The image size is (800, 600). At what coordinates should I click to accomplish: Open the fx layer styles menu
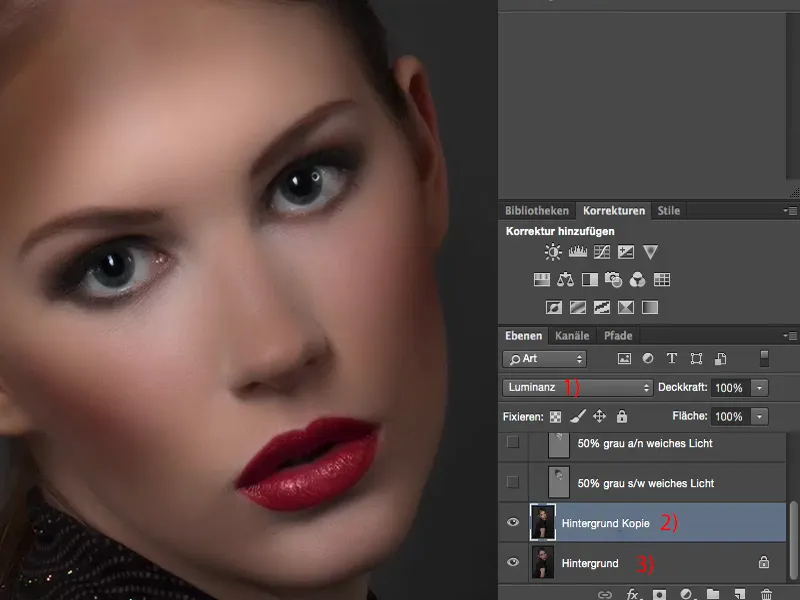tap(633, 593)
